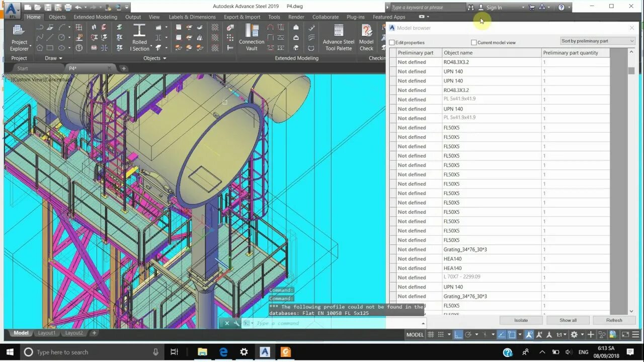Open Microsoft Edge from the taskbar
This screenshot has width=644, height=362.
point(223,352)
